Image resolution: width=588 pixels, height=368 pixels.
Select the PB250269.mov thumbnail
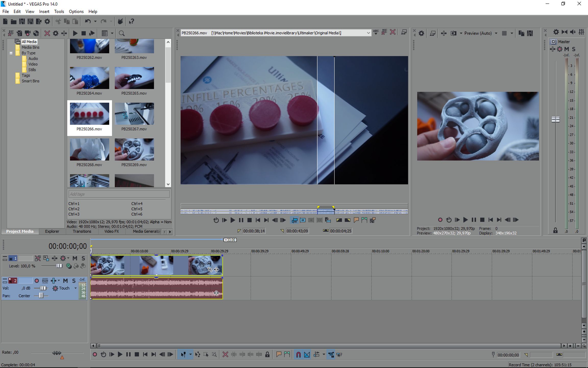tap(134, 150)
